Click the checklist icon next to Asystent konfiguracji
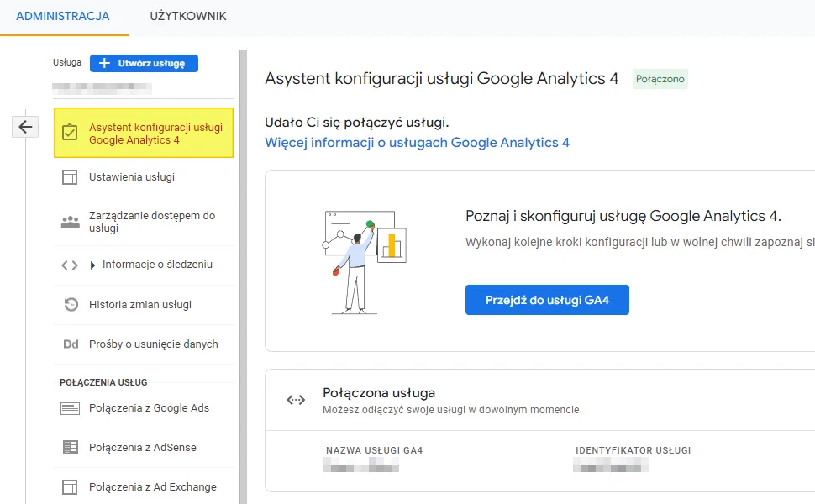Image resolution: width=815 pixels, height=504 pixels. tap(70, 133)
